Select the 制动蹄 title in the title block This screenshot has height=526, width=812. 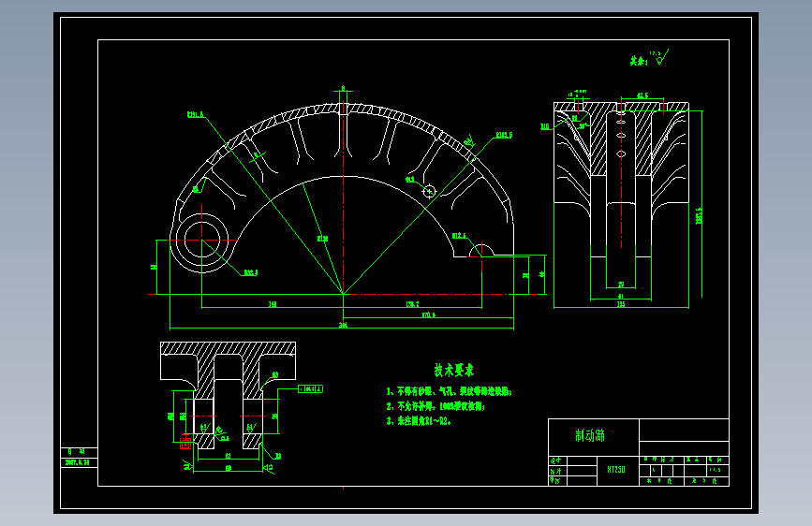[x=590, y=435]
